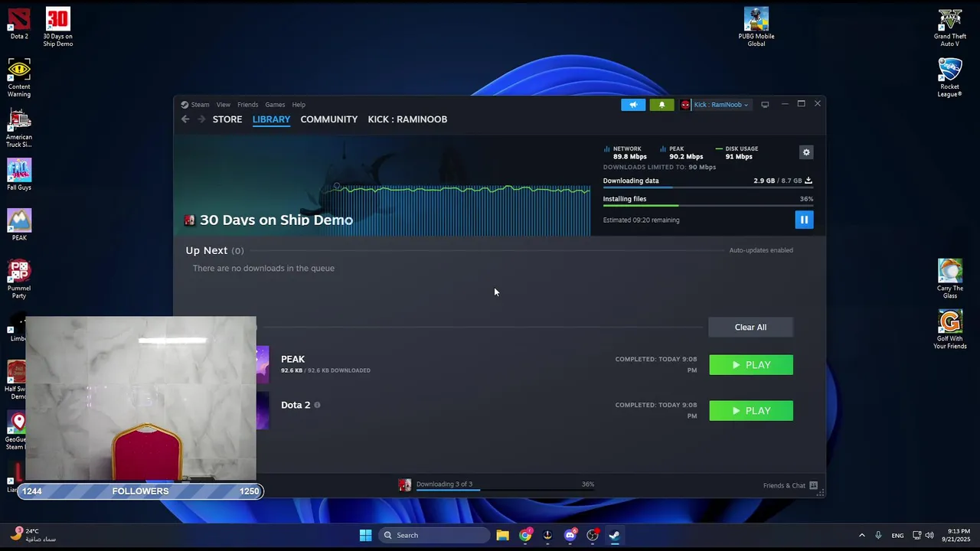Viewport: 980px width, 551px height.
Task: Open Fall Guys desktop shortcut
Action: point(19,174)
